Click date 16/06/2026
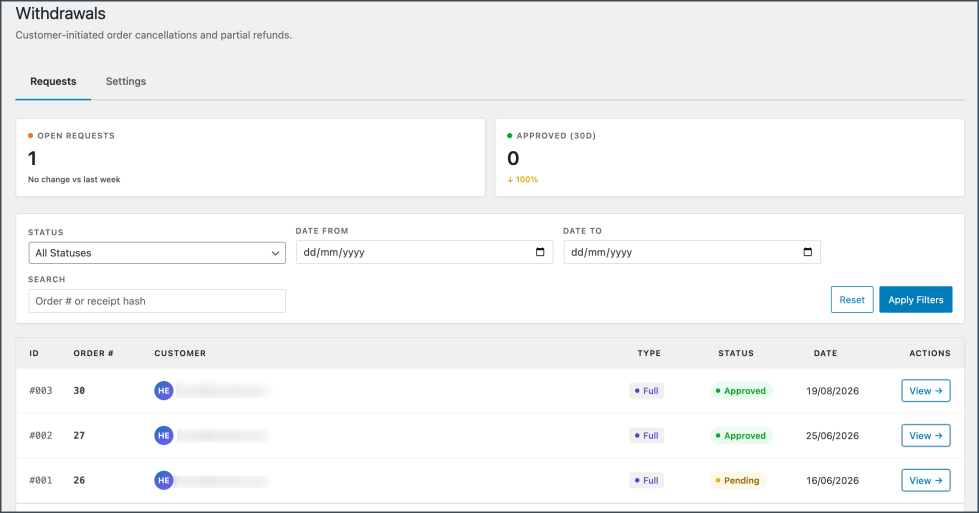 (832, 481)
